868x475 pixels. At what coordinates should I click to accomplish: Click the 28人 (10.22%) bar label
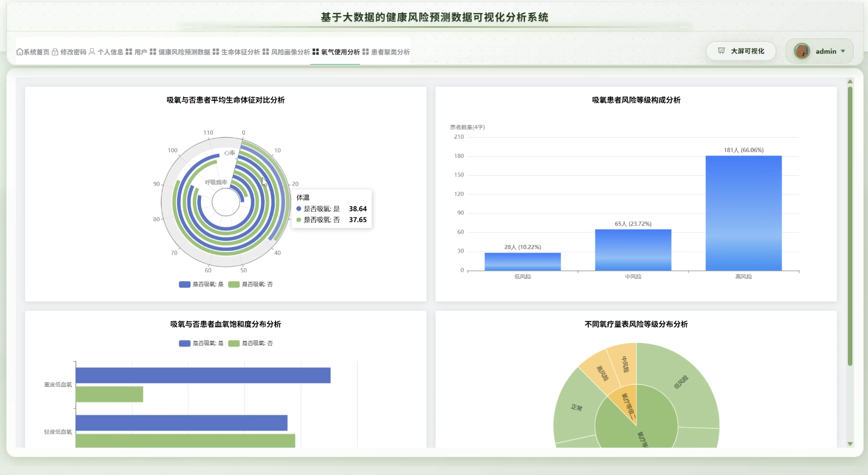pyautogui.click(x=522, y=247)
